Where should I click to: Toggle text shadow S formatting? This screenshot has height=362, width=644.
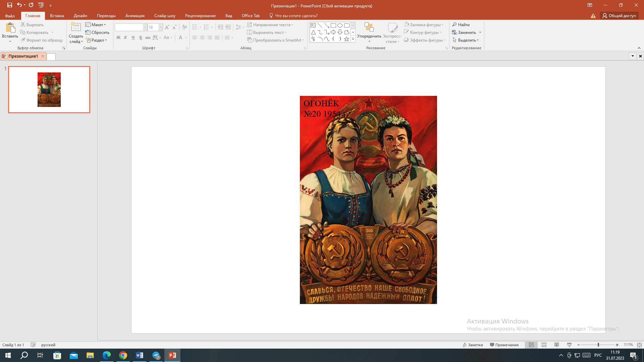[x=140, y=38]
